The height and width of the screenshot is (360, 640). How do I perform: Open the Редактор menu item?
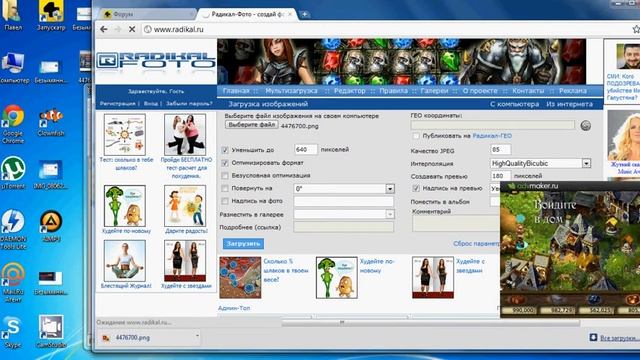[x=349, y=91]
